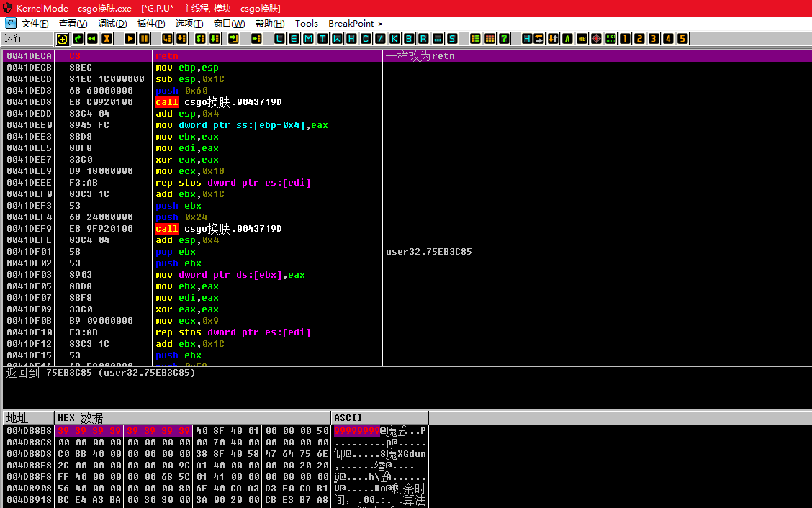Click the yellow plus open-file toolbar icon
Image resolution: width=812 pixels, height=508 pixels.
coord(62,39)
